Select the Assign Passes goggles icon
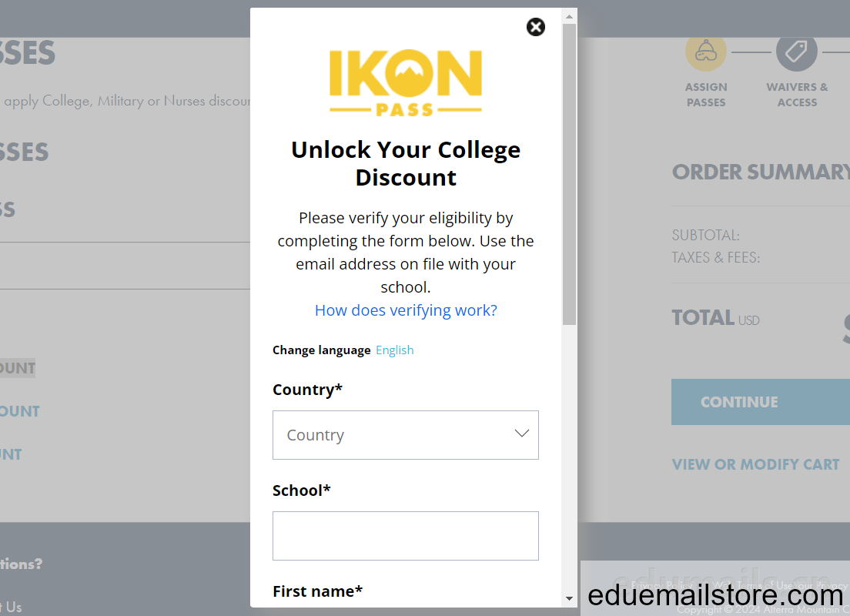850x616 pixels. [706, 52]
